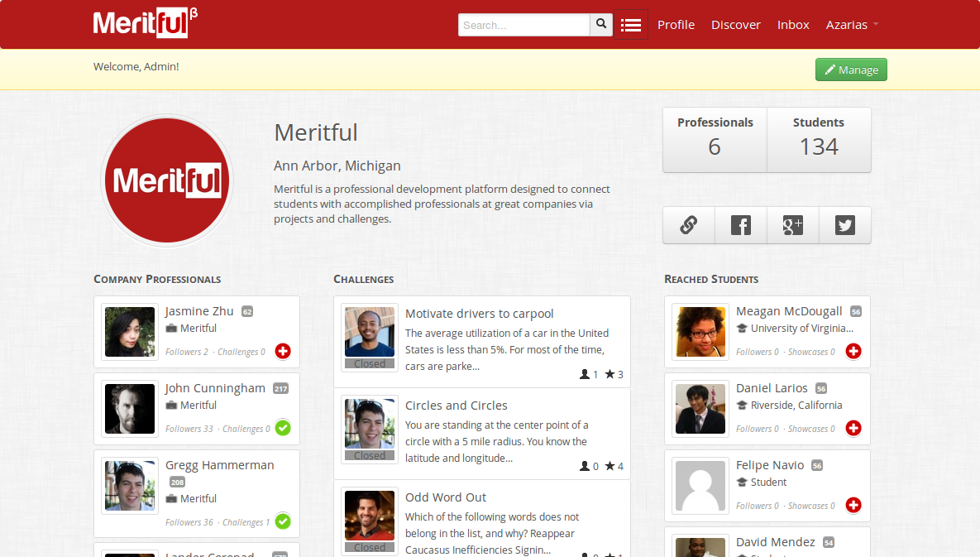Viewport: 980px width, 557px height.
Task: Follow Jasmine Zhu with the red plus
Action: point(283,351)
